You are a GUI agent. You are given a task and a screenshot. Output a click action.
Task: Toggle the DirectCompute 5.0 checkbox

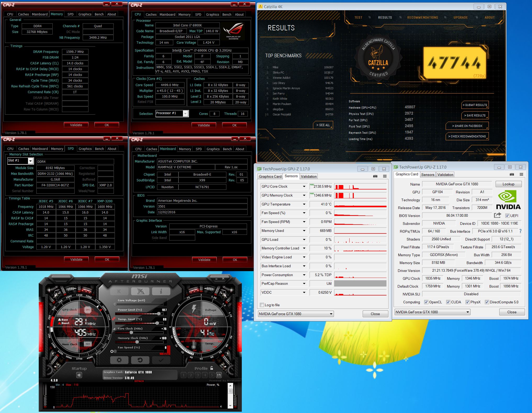487,302
